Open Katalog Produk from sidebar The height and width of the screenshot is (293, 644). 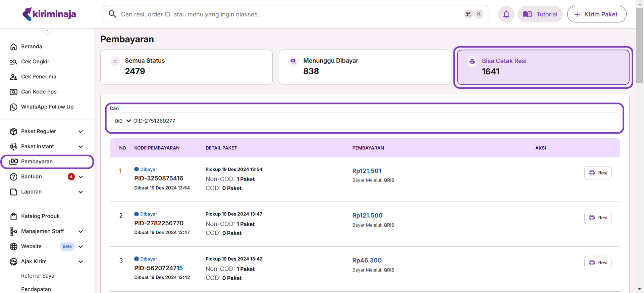(40, 216)
